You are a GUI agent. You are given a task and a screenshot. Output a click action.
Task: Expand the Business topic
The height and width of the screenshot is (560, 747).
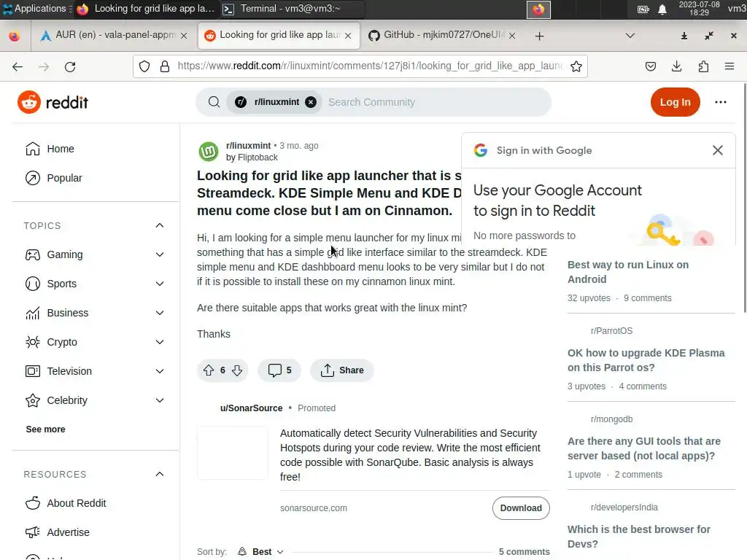160,313
